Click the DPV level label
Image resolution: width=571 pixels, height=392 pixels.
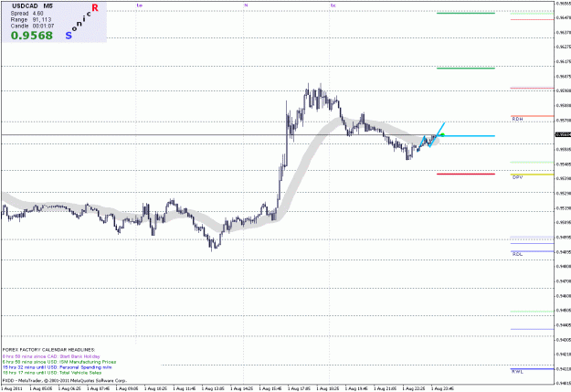[517, 177]
